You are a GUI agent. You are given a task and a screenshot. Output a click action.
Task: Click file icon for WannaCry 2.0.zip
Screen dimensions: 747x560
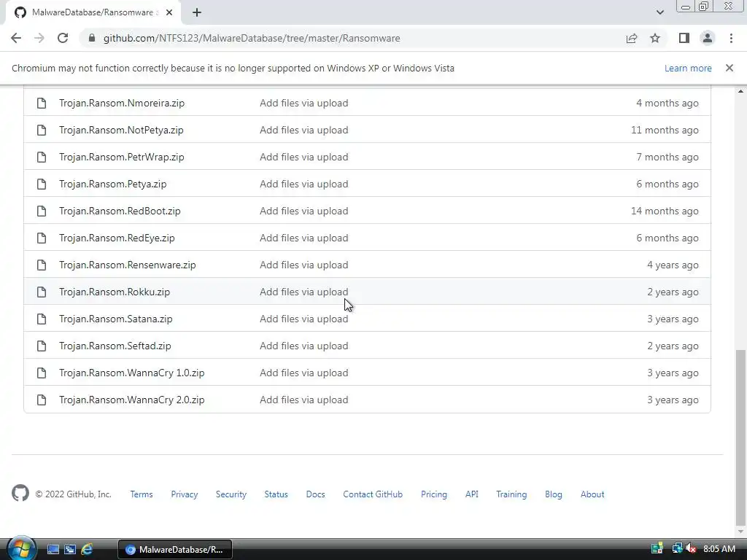coord(42,400)
